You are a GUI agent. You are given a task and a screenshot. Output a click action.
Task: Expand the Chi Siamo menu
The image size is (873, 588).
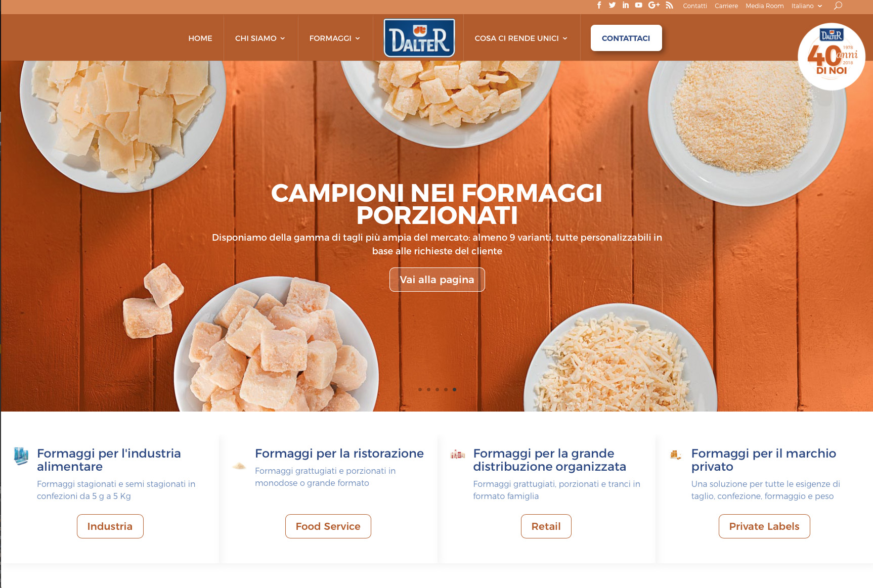tap(260, 38)
